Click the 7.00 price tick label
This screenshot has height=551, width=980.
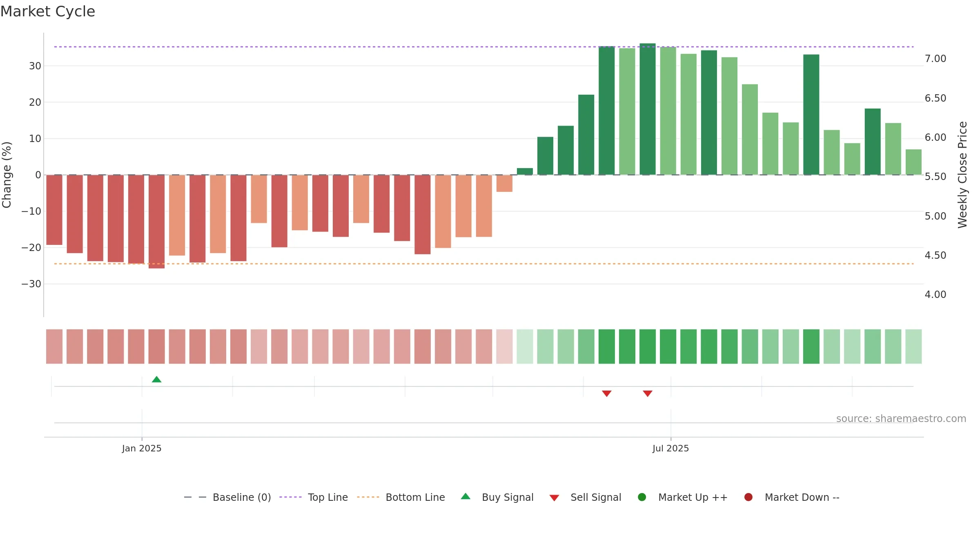pyautogui.click(x=935, y=59)
